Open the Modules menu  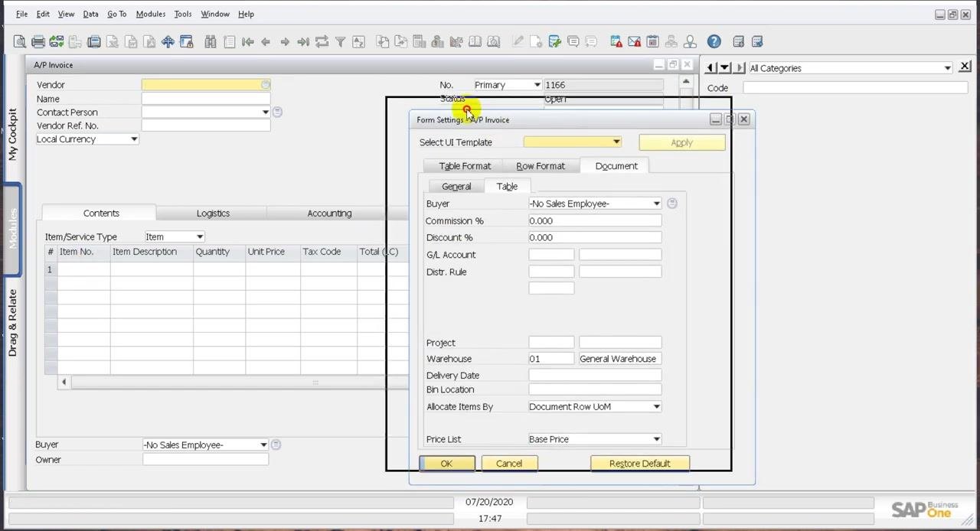point(150,14)
